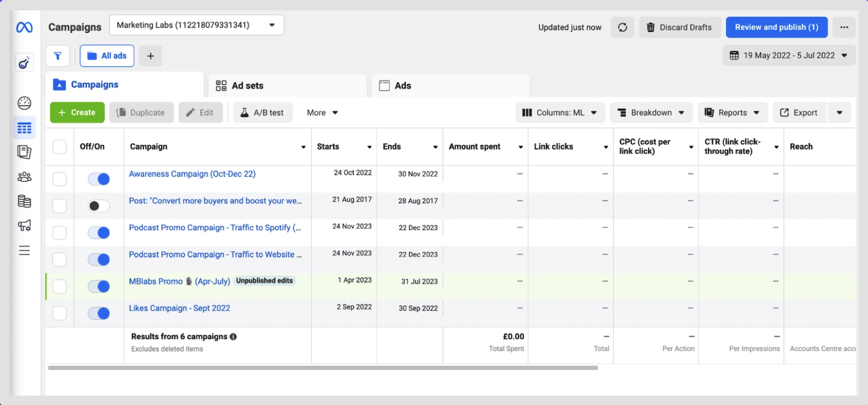Click Review and publish (1)
Screen dimensions: 868x405
point(776,27)
